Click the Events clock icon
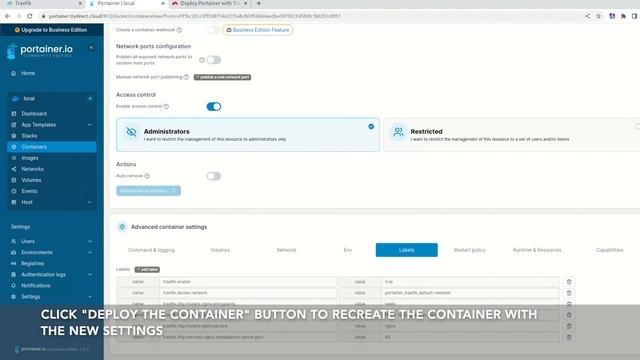This screenshot has height=360, width=640. (x=13, y=191)
